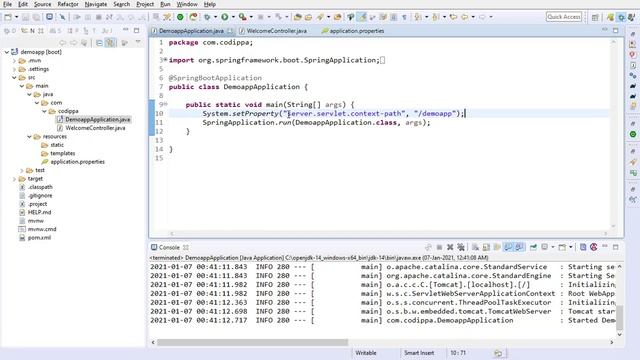Expand the .mvn folder
Screen dimensions: 640x360
14,60
